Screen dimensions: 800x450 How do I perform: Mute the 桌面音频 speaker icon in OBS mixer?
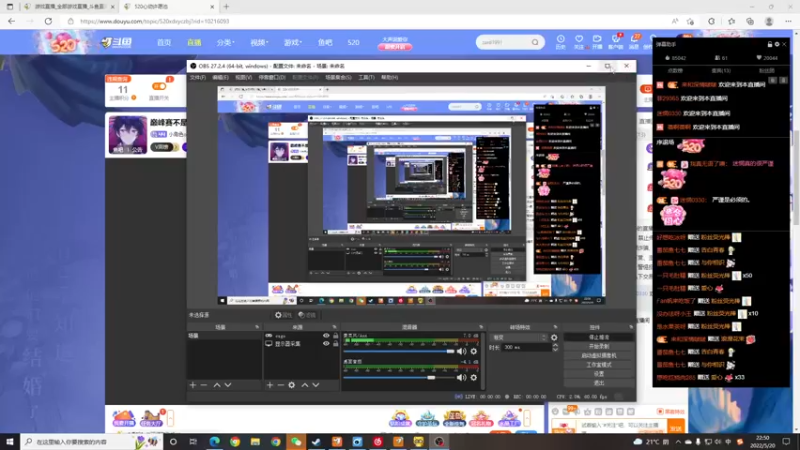(x=461, y=378)
